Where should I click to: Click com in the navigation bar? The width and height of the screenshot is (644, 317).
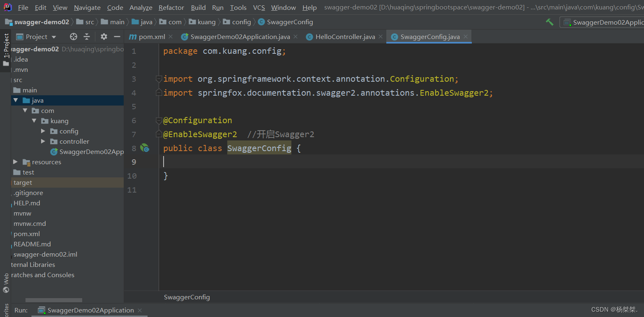tap(171, 22)
